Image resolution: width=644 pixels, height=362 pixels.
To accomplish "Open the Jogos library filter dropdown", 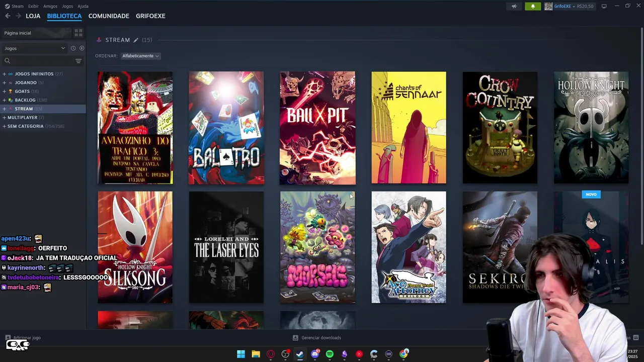I will point(34,48).
